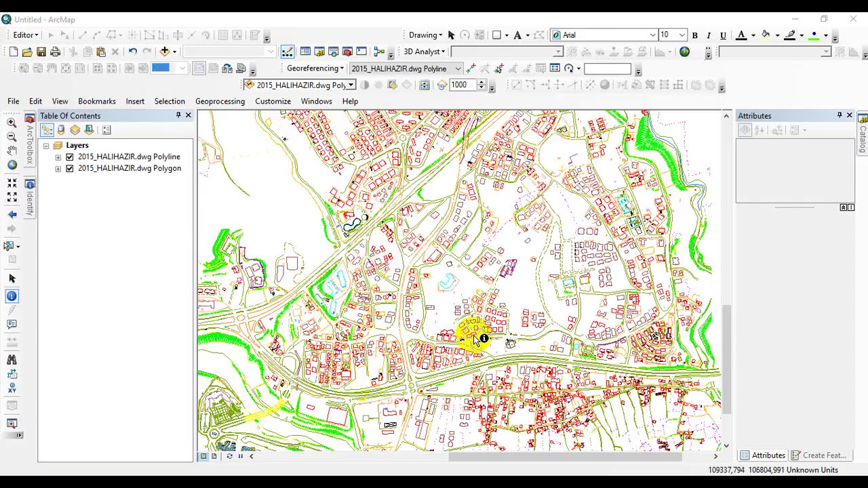This screenshot has height=488, width=868.
Task: Open the font color picker
Action: click(741, 35)
